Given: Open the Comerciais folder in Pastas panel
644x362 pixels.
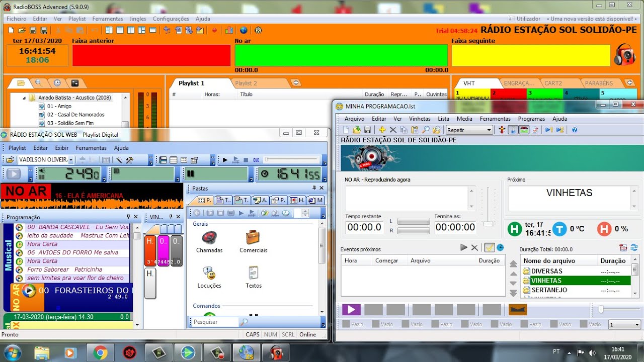Looking at the screenshot, I should click(x=253, y=241).
